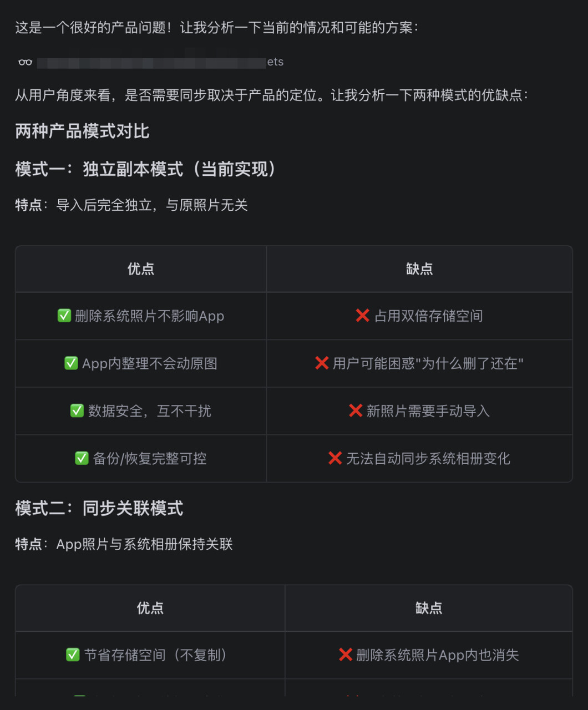Click the green checkmark beside "备份/恢复完整可控"

82,458
